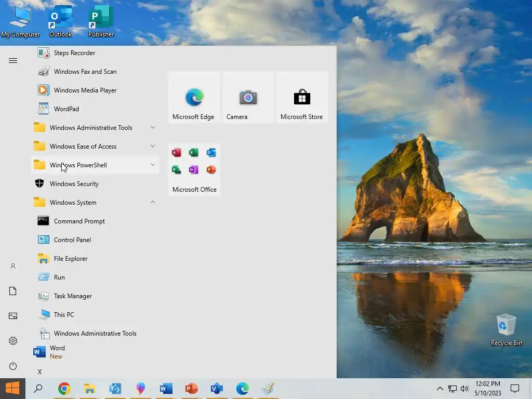Open Windows Administrative Tools shortcut under Windows System
The width and height of the screenshot is (532, 399).
(95, 333)
